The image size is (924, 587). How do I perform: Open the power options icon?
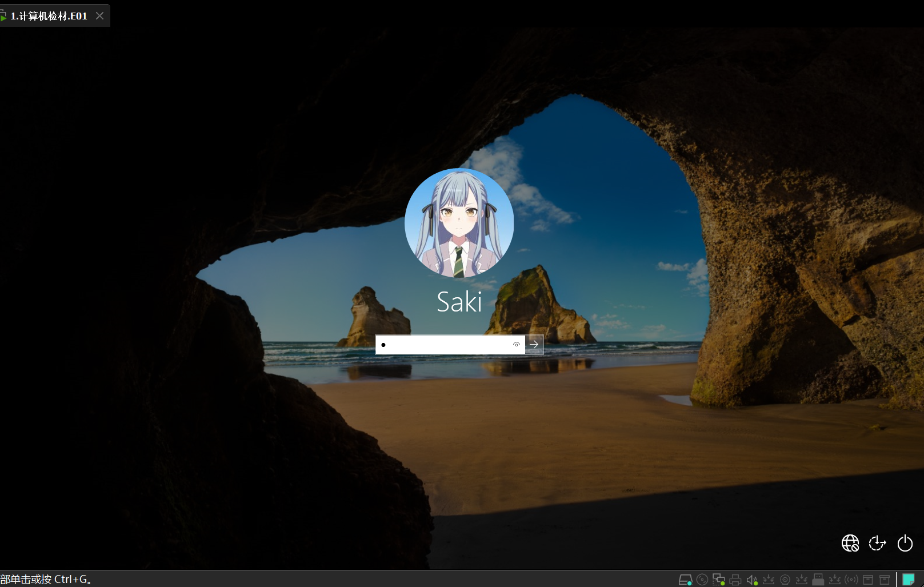click(905, 543)
